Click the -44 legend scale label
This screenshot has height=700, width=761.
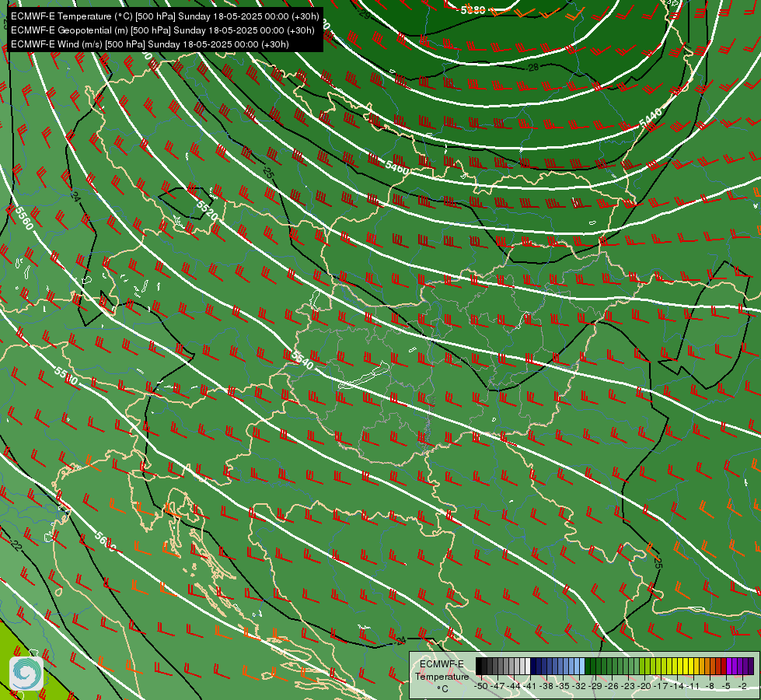514,687
